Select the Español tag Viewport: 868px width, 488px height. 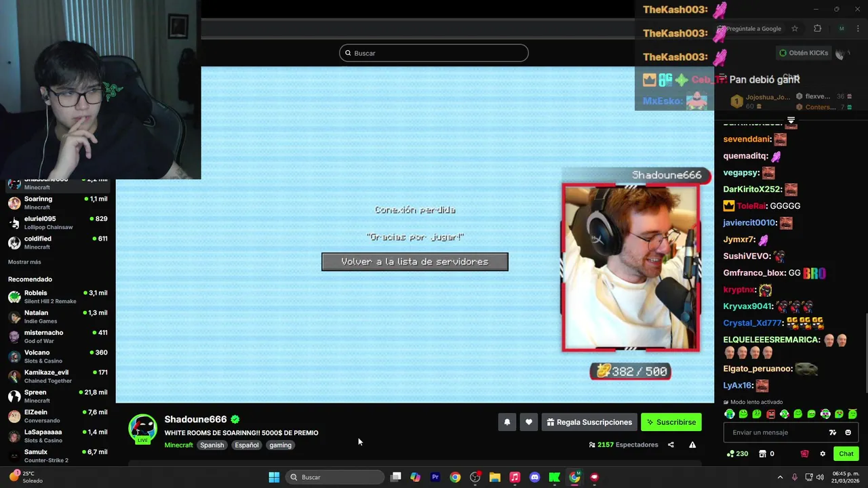247,445
